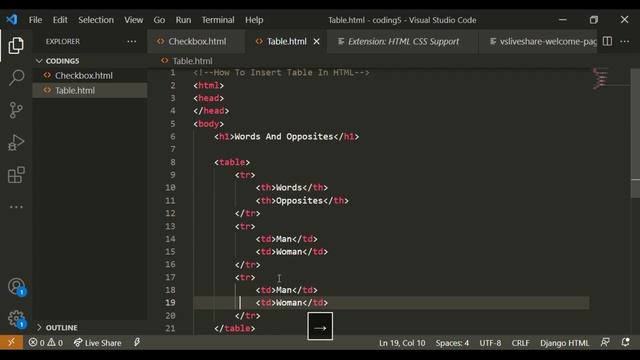This screenshot has width=640, height=360.
Task: Open Explorer views and more actions menu
Action: [x=131, y=41]
